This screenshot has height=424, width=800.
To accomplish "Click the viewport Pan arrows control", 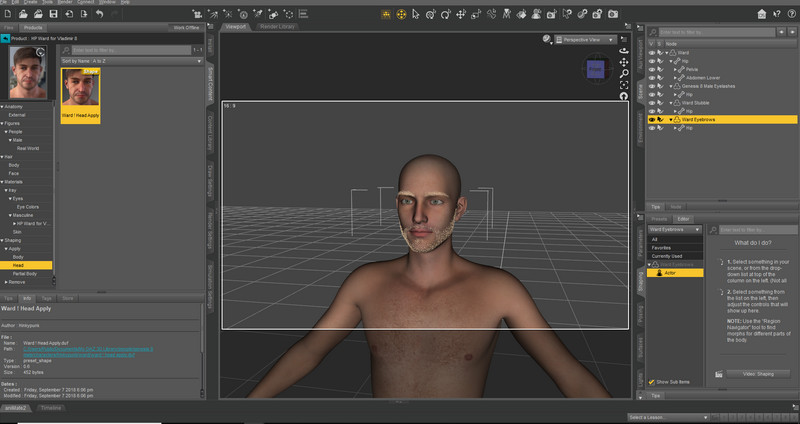I will coord(624,62).
